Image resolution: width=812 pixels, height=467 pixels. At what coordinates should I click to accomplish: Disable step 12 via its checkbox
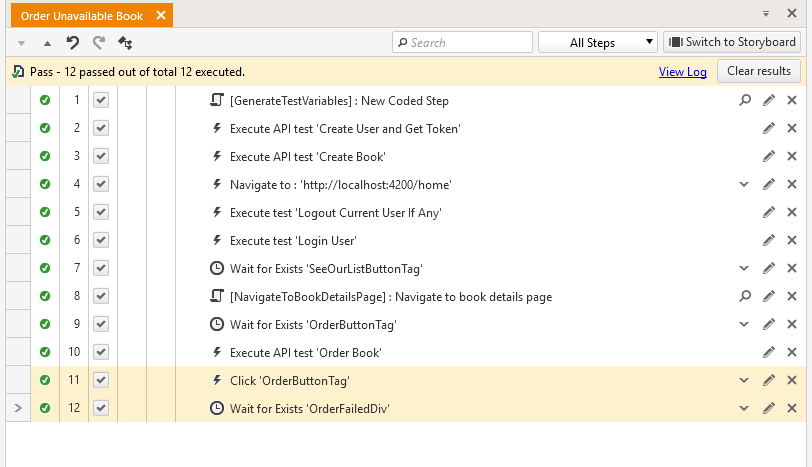tap(101, 407)
